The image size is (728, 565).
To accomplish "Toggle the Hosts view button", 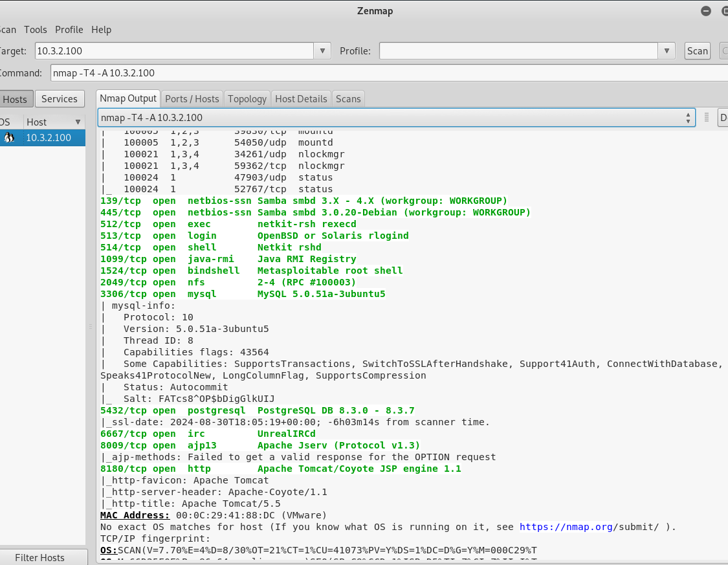I will [x=16, y=99].
